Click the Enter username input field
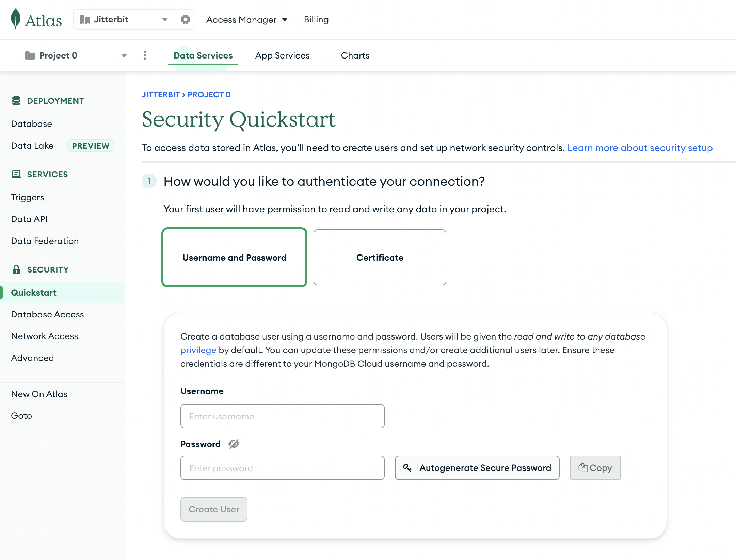Screen dimensions: 736x560 pyautogui.click(x=282, y=416)
